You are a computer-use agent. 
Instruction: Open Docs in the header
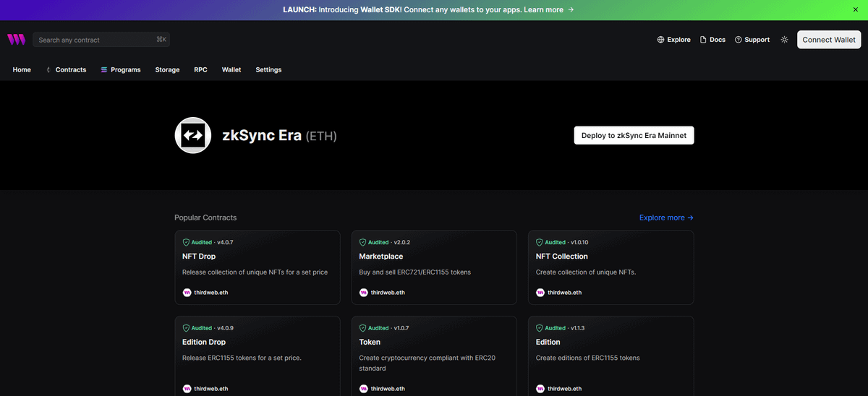pos(712,40)
